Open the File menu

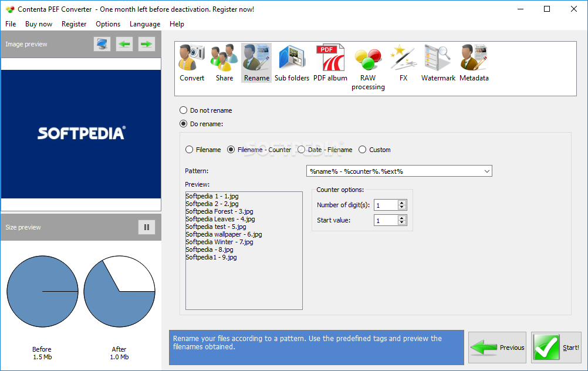[x=11, y=24]
